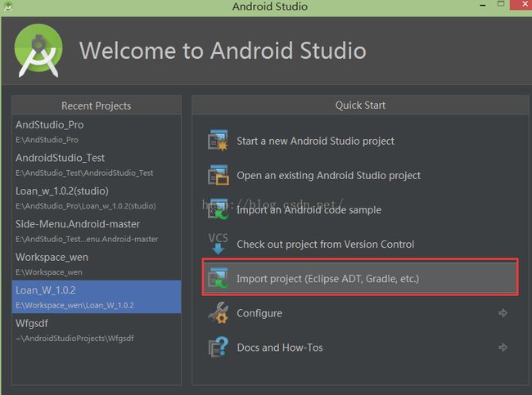Click the open existing project folder icon

click(218, 175)
